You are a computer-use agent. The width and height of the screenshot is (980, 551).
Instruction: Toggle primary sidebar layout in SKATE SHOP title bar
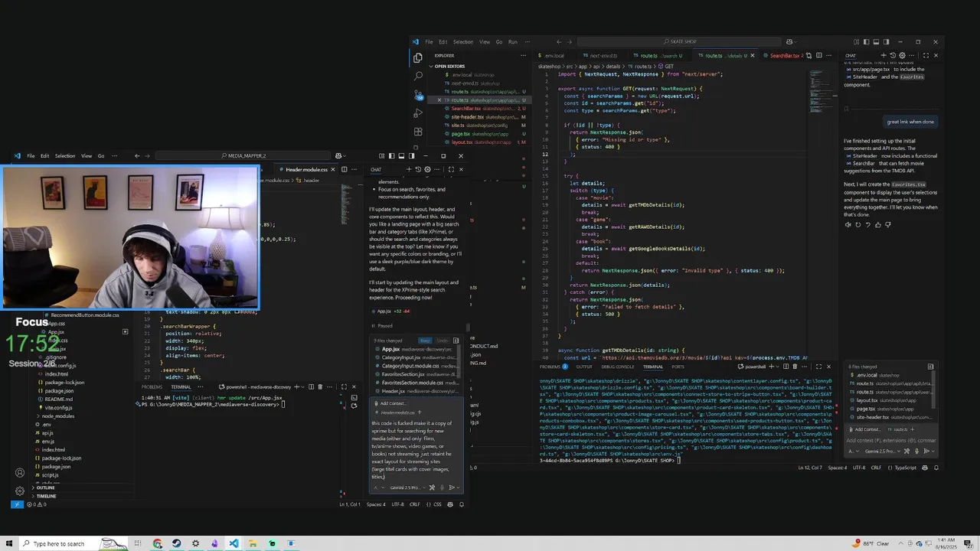click(x=867, y=41)
